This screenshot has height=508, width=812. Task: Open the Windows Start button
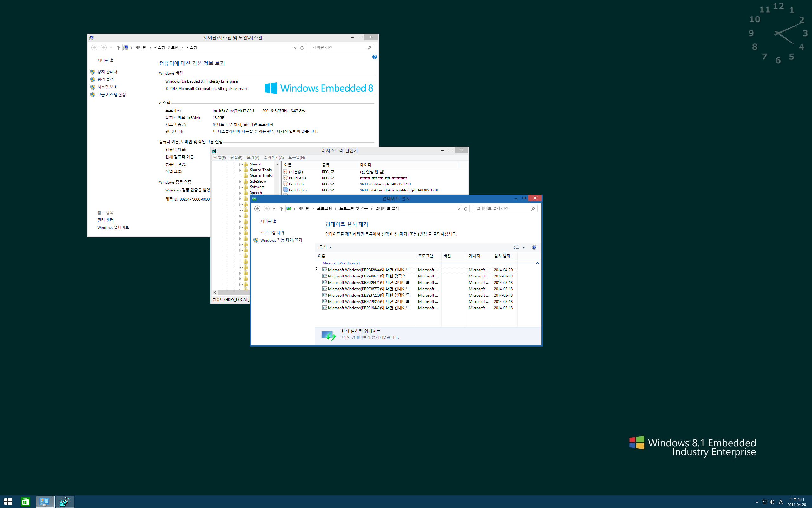[x=8, y=502]
